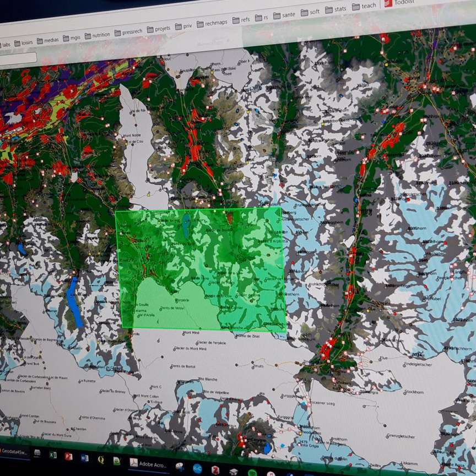Expand the nutrition bookmark folder
This screenshot has width=476, height=476.
[97, 35]
